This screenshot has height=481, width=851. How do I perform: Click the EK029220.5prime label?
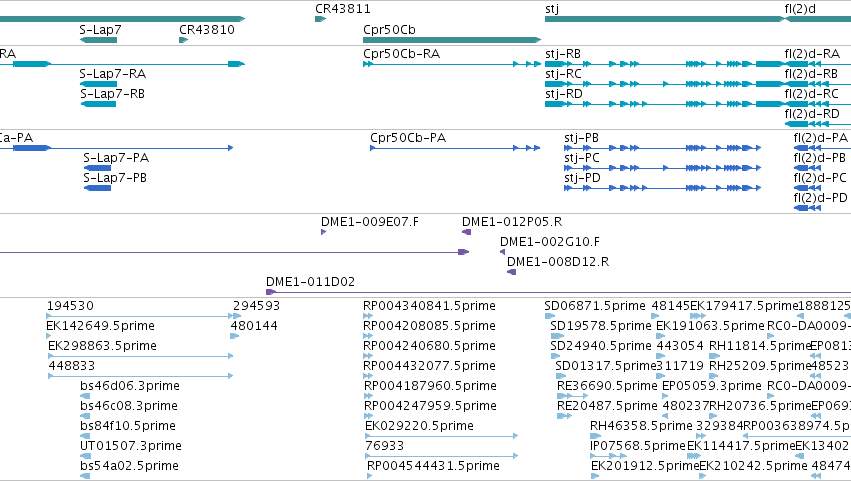pyautogui.click(x=419, y=426)
